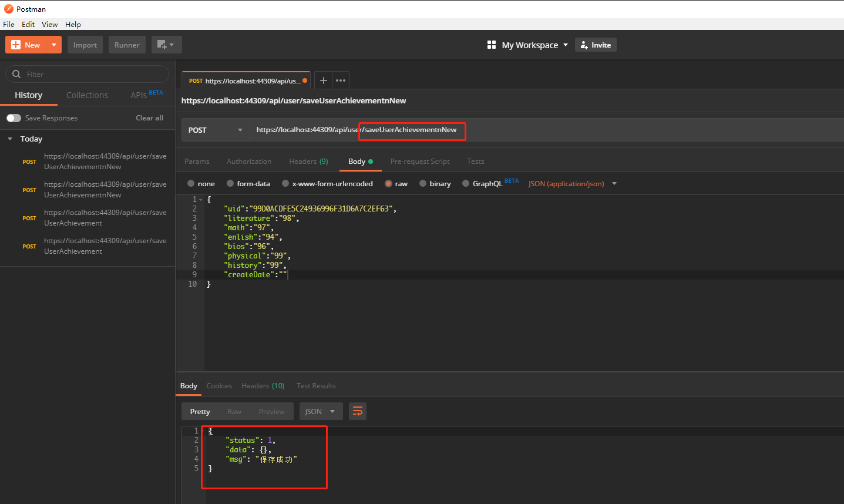The width and height of the screenshot is (844, 504).
Task: Click the Clear all link
Action: click(x=149, y=117)
